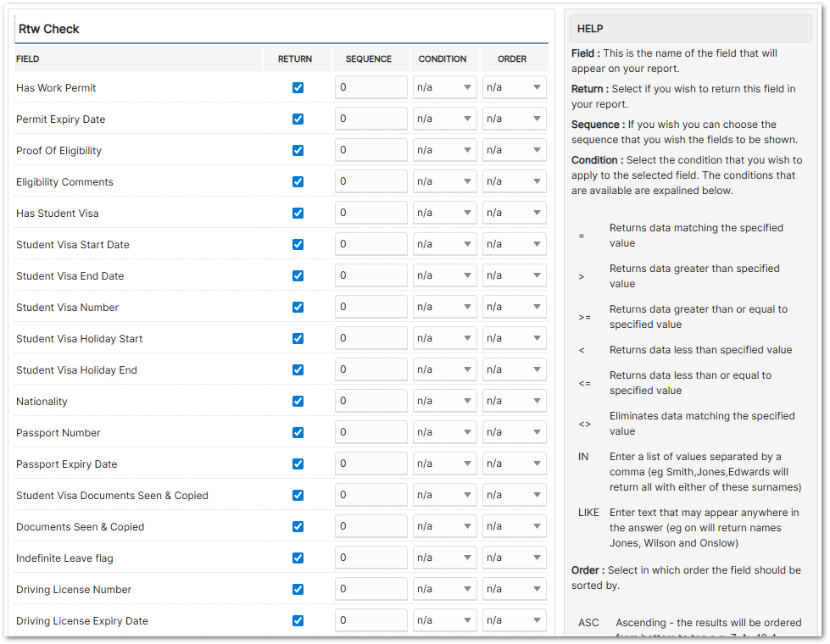
Task: Toggle Driving License Number return checkbox
Action: (298, 589)
